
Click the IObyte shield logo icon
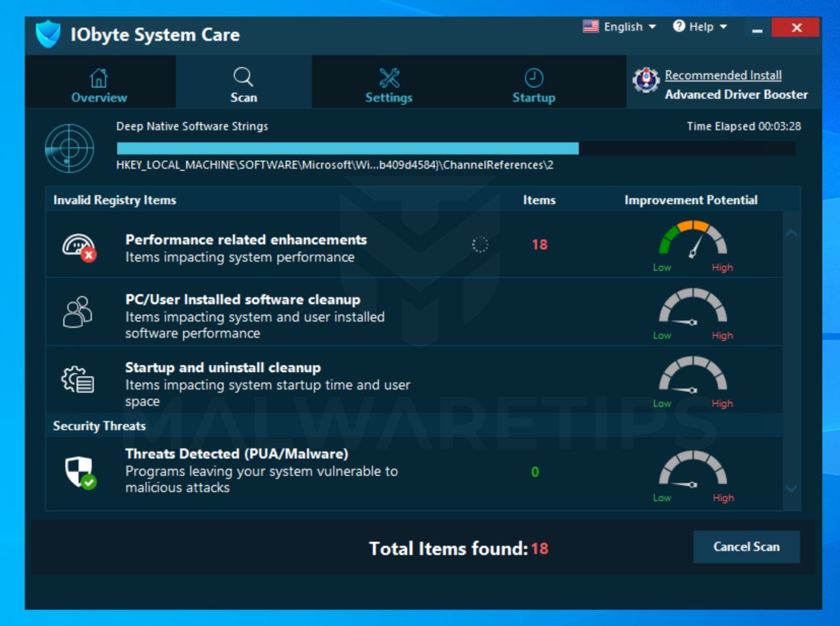[48, 34]
